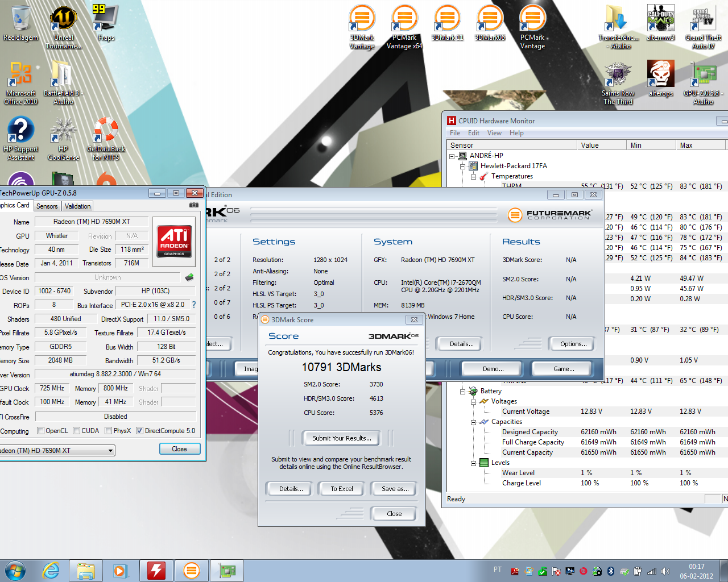The image size is (728, 582).
Task: Click the Save as... button
Action: 395,489
